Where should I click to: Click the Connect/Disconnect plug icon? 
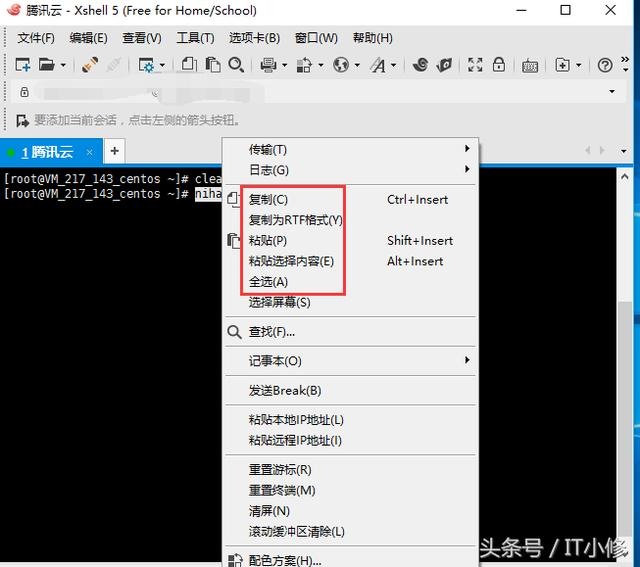click(x=90, y=64)
